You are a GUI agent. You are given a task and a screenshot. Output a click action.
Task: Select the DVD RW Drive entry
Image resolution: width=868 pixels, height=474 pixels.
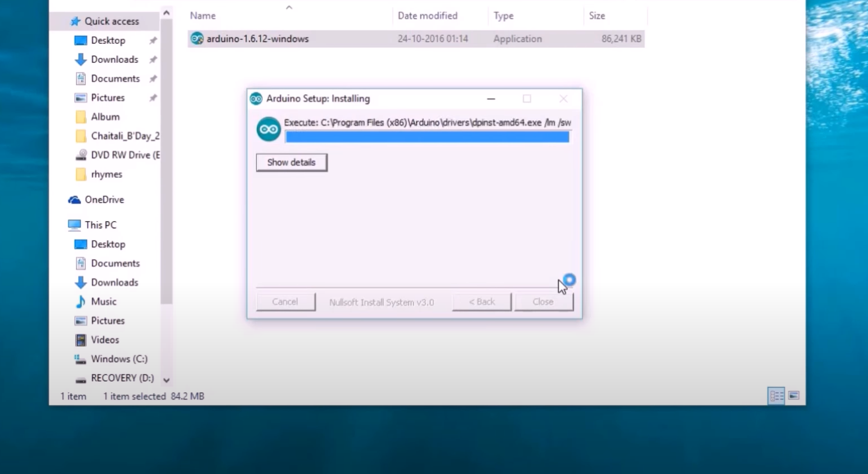click(x=124, y=155)
